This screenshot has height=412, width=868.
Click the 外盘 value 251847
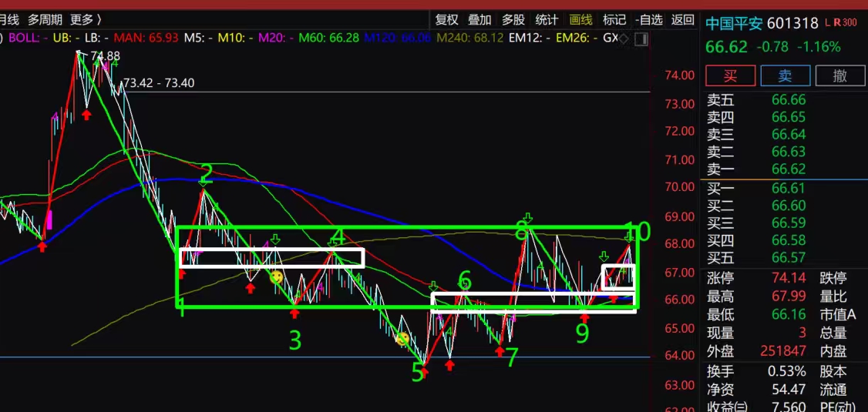pos(782,352)
